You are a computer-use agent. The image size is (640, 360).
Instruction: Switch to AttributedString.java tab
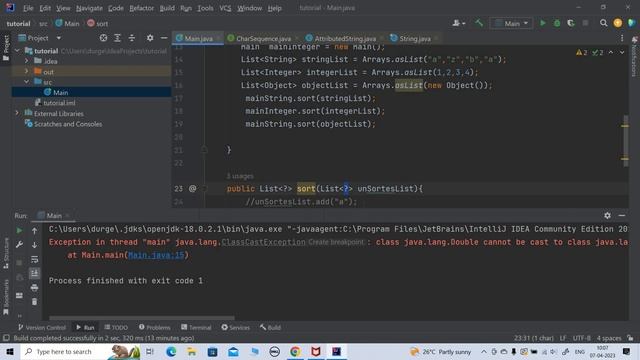pyautogui.click(x=345, y=38)
